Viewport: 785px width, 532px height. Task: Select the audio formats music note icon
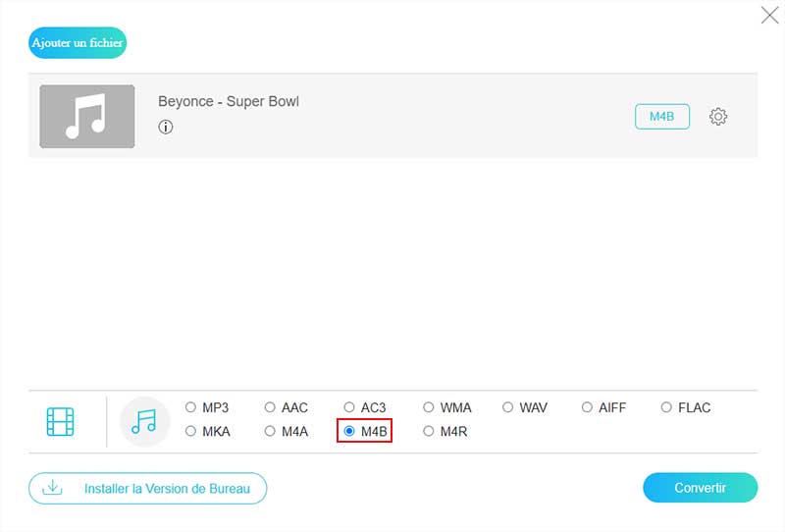[x=144, y=421]
